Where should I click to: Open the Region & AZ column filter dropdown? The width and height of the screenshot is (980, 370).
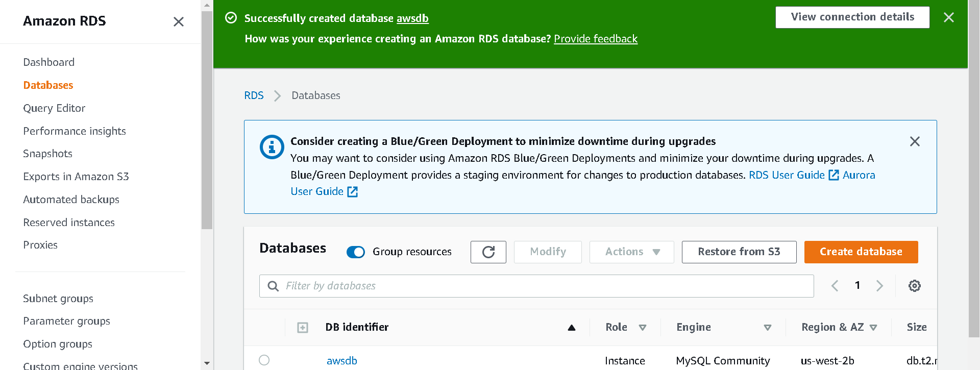point(873,328)
